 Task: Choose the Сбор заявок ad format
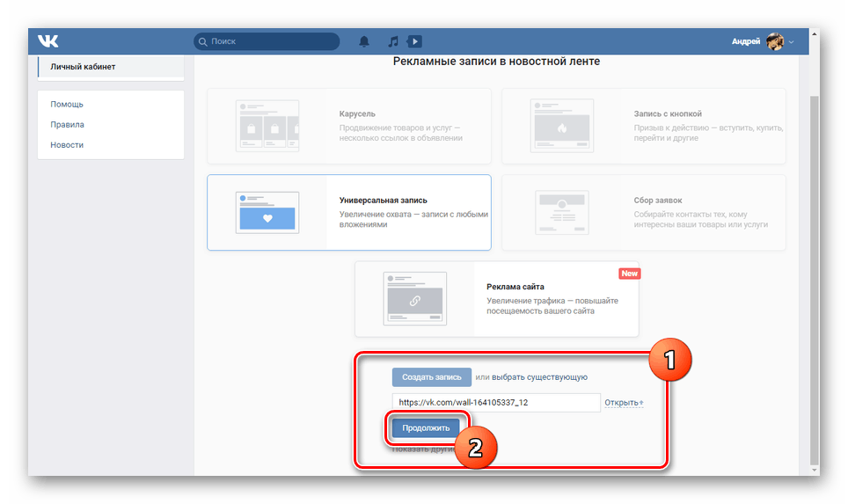point(644,213)
